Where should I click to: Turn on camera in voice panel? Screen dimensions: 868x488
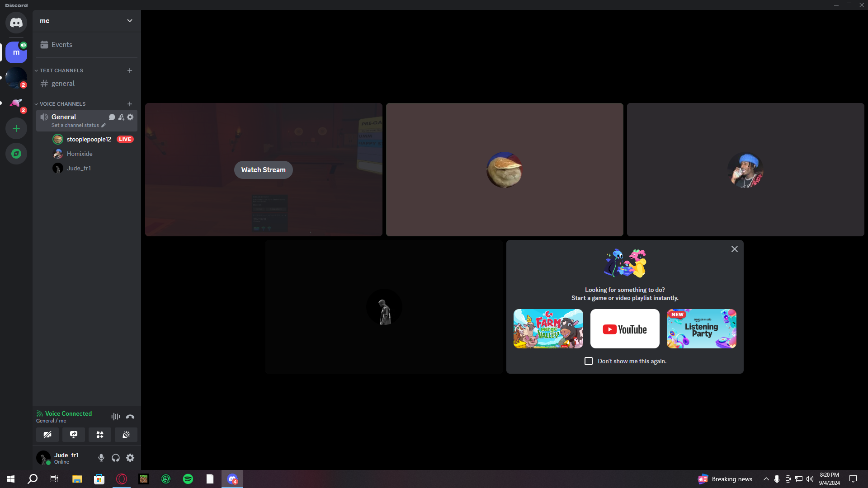pyautogui.click(x=47, y=435)
